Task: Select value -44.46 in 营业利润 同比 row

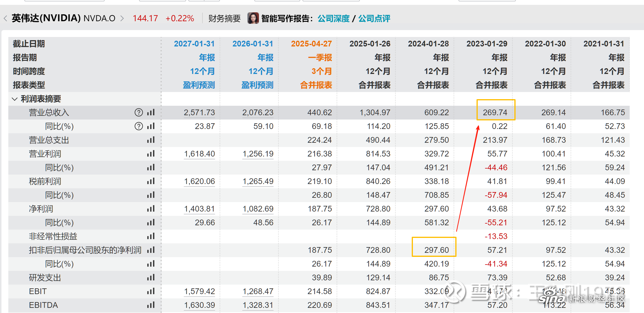Action: 496,167
